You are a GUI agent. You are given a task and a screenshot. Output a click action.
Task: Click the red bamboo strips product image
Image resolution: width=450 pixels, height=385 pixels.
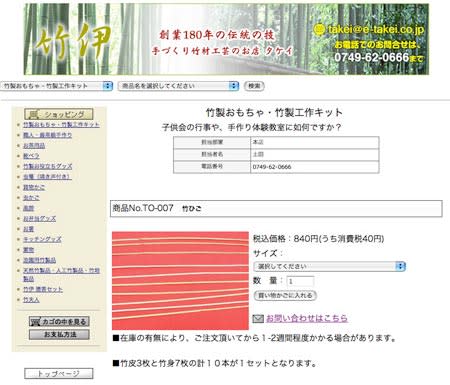pos(180,280)
